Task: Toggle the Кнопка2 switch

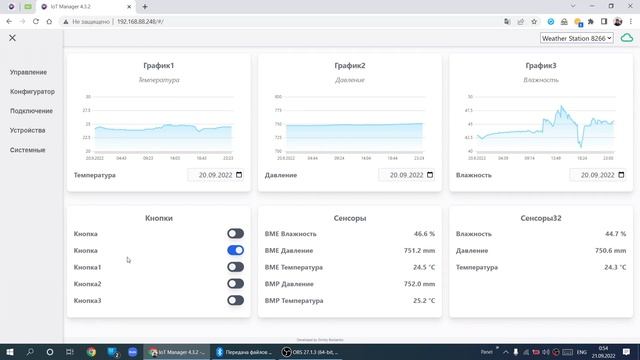Action: point(236,284)
